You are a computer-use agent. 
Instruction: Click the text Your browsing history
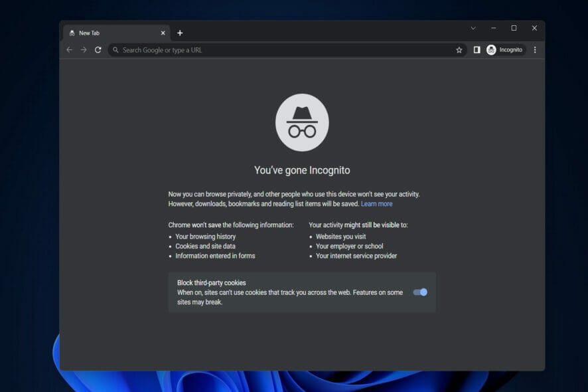click(206, 237)
